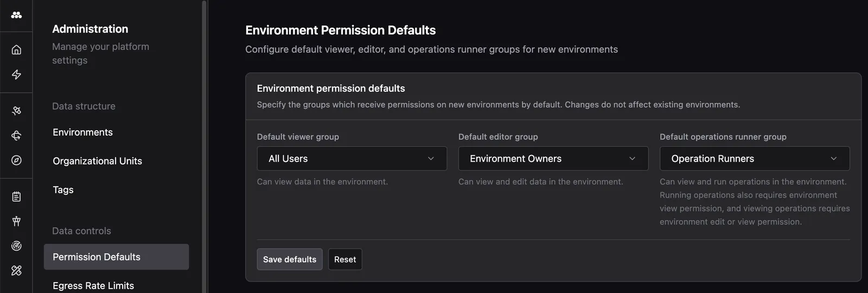Open the compass icon in sidebar
This screenshot has height=293, width=868.
(16, 160)
